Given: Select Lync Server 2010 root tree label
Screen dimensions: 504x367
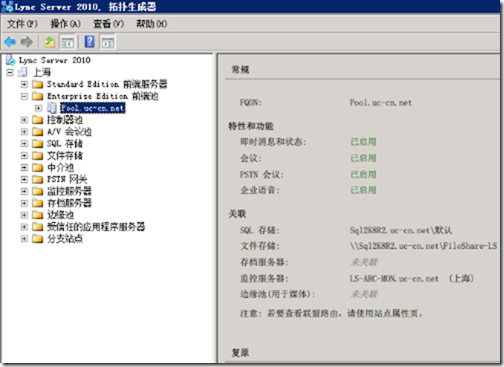Looking at the screenshot, I should click(55, 60).
